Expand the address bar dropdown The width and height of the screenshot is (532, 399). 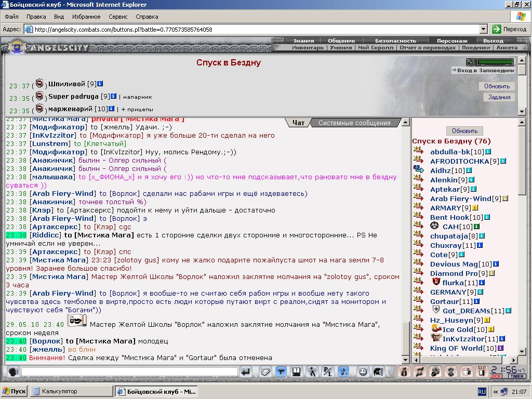tap(484, 29)
